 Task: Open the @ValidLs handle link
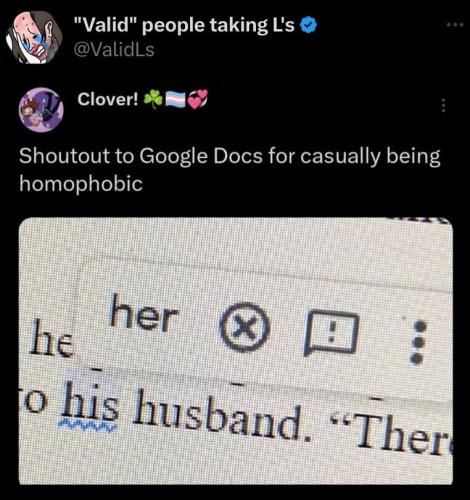[x=114, y=50]
